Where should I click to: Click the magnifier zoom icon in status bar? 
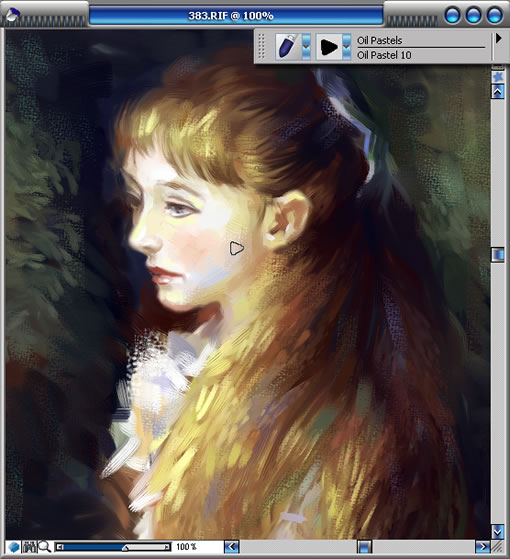point(45,547)
